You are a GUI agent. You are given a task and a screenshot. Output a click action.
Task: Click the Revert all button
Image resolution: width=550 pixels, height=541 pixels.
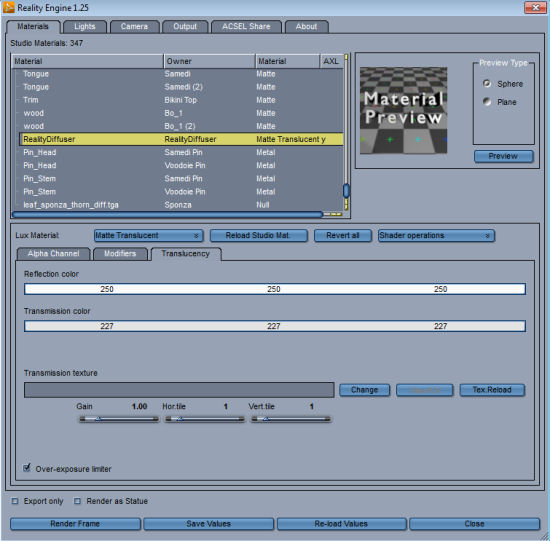tap(343, 235)
